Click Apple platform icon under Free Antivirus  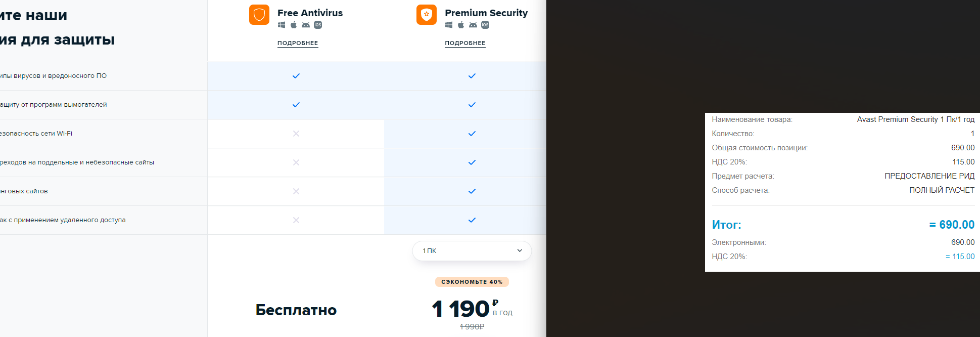pyautogui.click(x=294, y=25)
